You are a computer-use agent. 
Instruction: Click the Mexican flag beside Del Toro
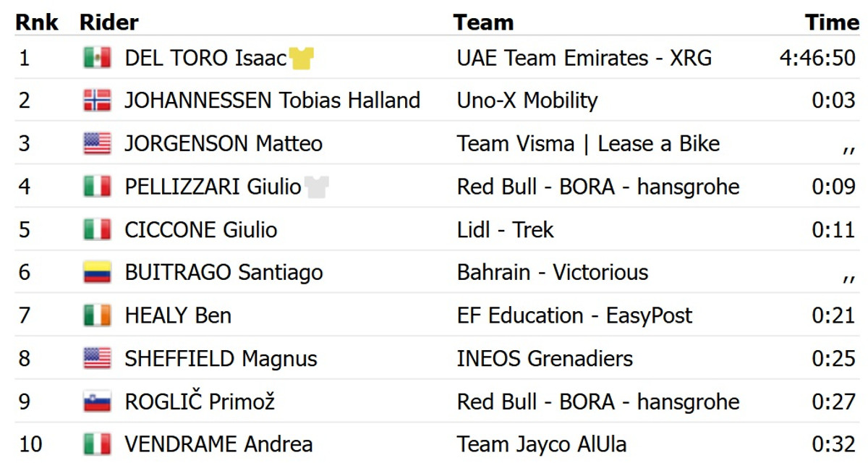[97, 58]
